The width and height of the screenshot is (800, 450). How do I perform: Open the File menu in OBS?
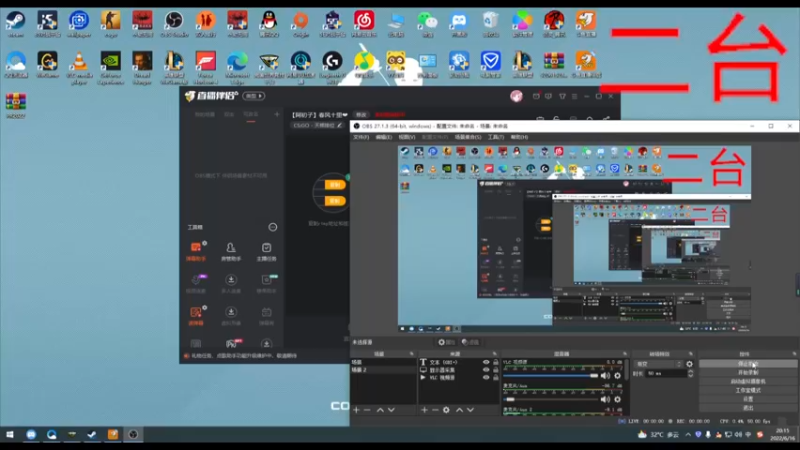coord(361,137)
